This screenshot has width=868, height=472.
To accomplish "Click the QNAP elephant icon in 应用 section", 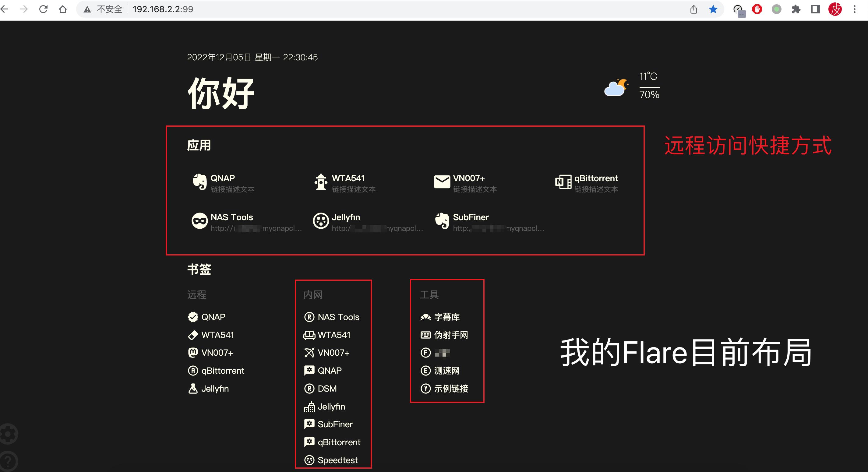I will (199, 182).
